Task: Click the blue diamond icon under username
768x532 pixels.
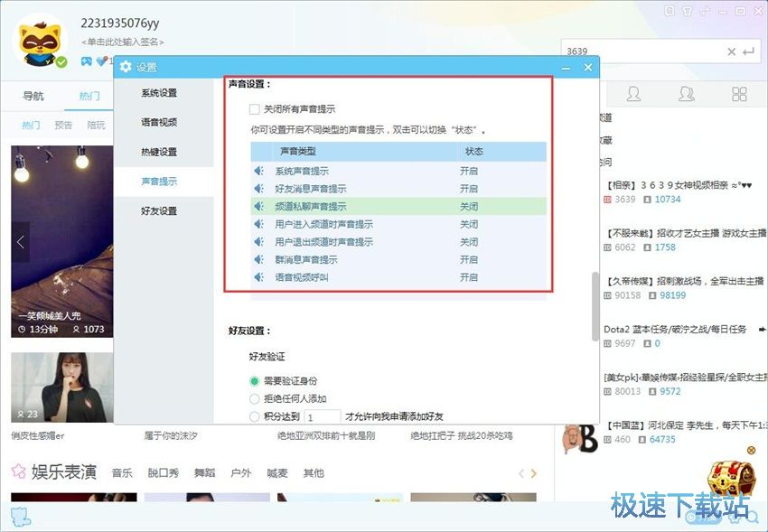Action: click(x=102, y=61)
